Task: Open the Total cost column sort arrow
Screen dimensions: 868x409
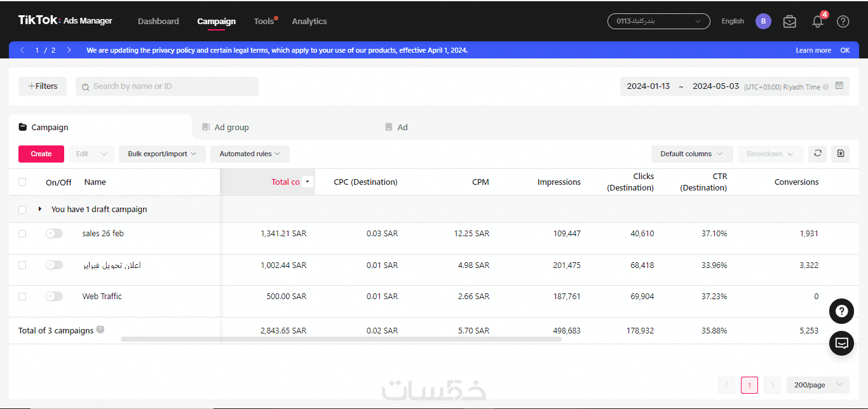Action: click(x=308, y=182)
